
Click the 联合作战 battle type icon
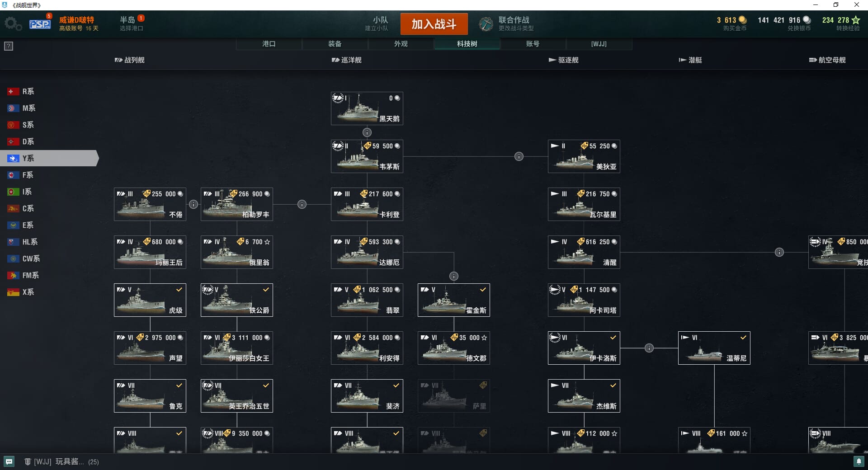click(x=486, y=23)
